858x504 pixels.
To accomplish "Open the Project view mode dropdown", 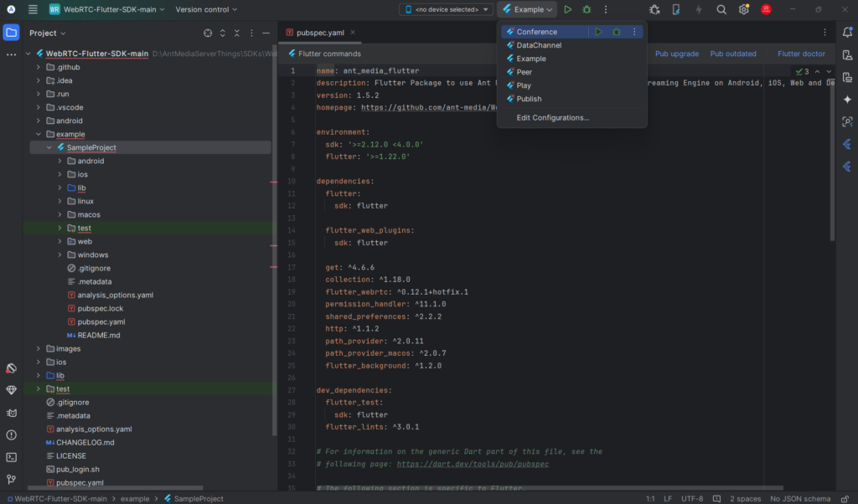I will point(47,33).
